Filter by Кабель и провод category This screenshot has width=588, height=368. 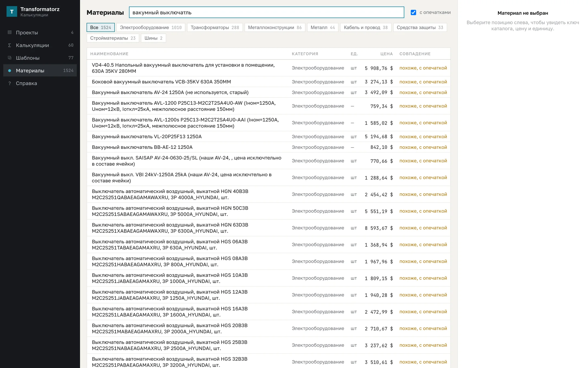click(x=366, y=28)
